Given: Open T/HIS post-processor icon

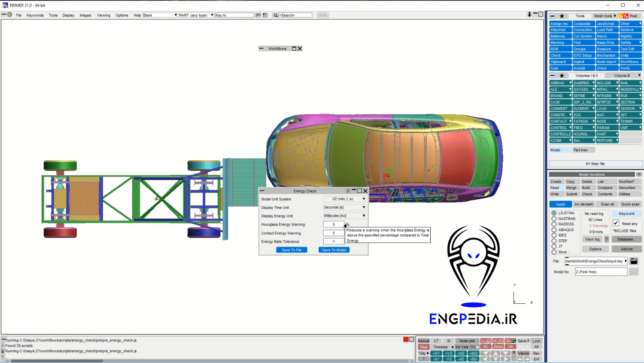Looking at the screenshot, I should (626, 16).
